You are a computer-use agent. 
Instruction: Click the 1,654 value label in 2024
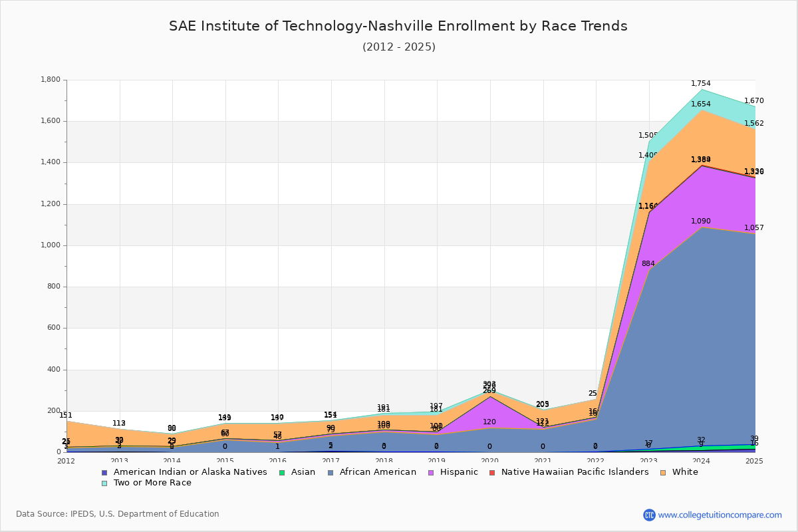coord(700,104)
